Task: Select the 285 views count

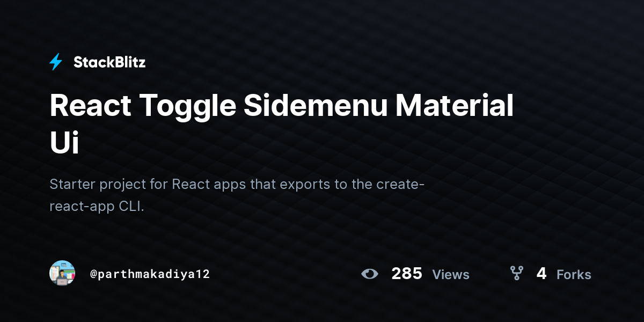Action: [x=407, y=274]
